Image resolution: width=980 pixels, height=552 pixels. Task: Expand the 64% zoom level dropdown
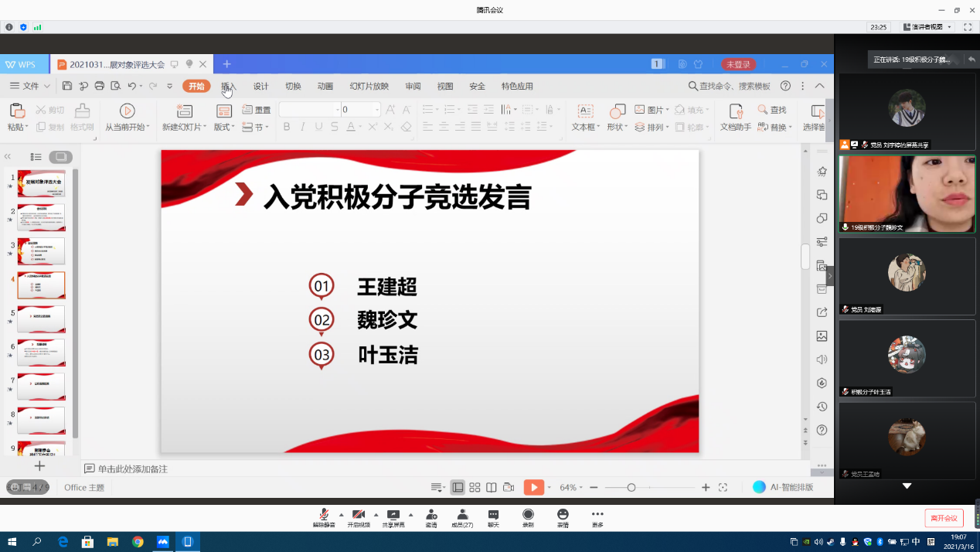point(573,488)
